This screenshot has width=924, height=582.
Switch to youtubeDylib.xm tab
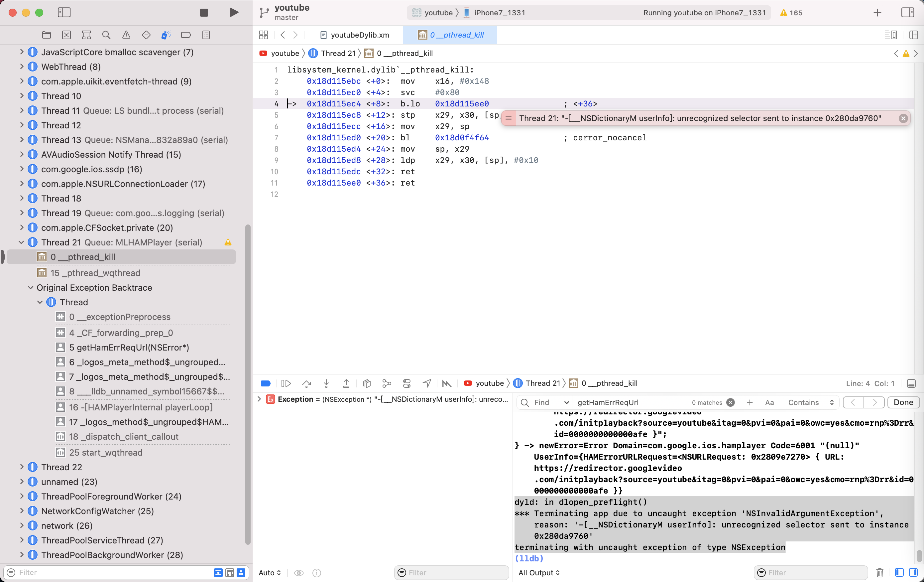point(355,35)
